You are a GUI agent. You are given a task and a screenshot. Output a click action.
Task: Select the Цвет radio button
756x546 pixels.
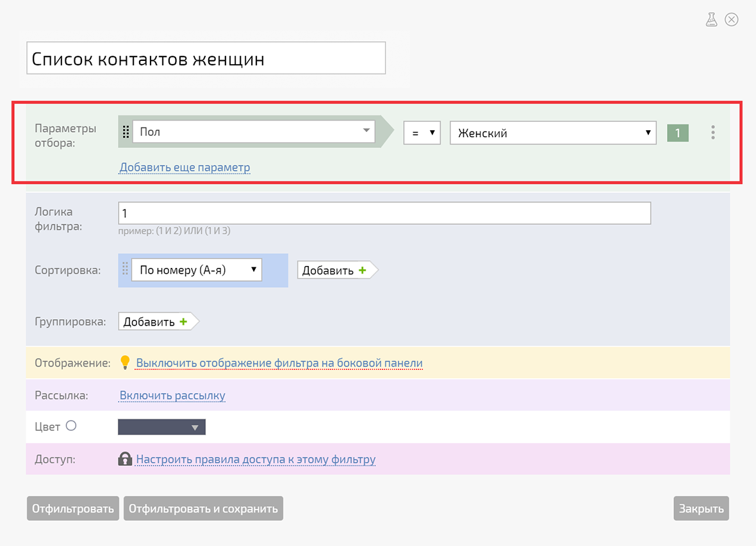coord(71,426)
